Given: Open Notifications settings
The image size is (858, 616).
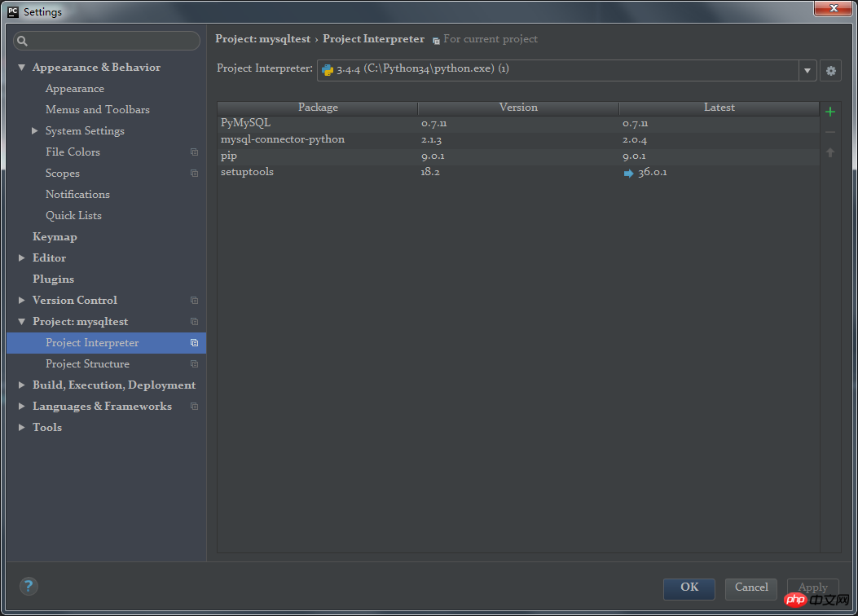Looking at the screenshot, I should tap(77, 194).
